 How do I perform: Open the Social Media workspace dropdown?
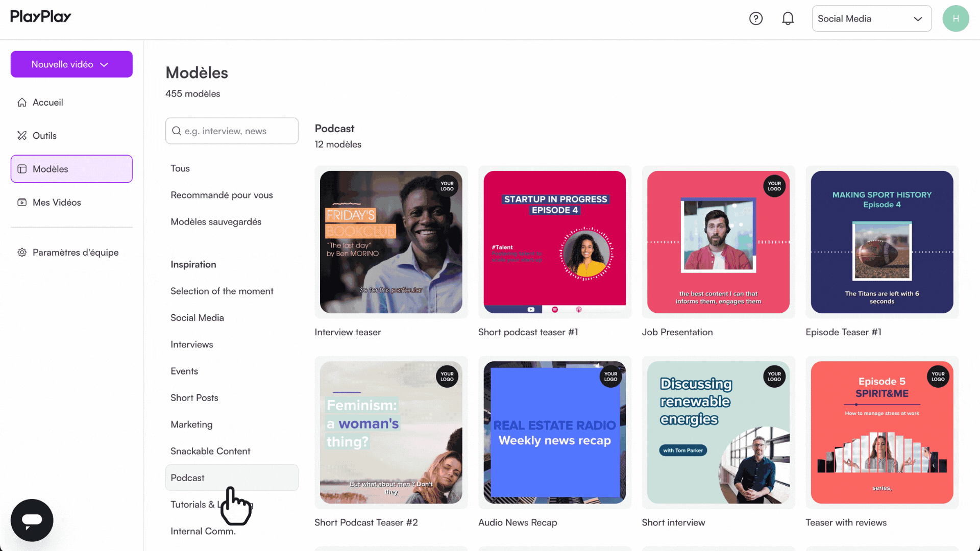tap(871, 18)
